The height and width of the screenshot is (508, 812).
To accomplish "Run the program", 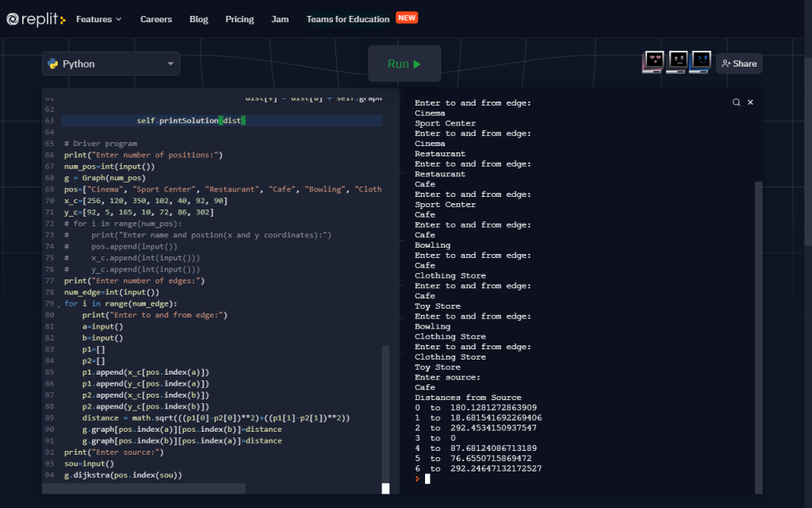I will pos(404,63).
